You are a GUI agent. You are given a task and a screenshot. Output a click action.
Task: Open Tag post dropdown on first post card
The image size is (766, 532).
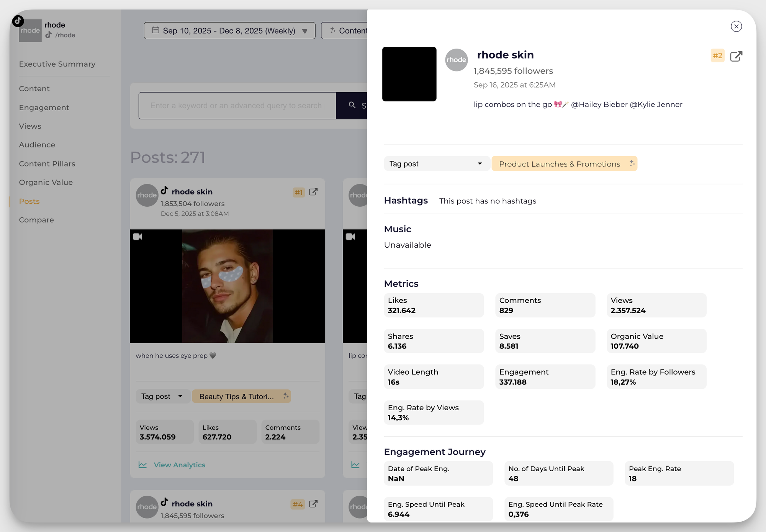click(162, 397)
